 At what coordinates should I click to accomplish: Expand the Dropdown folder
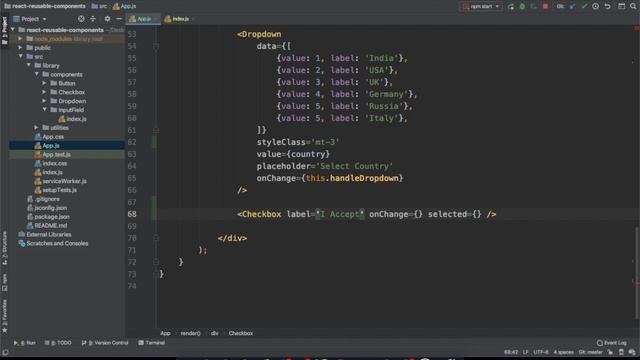[x=44, y=101]
